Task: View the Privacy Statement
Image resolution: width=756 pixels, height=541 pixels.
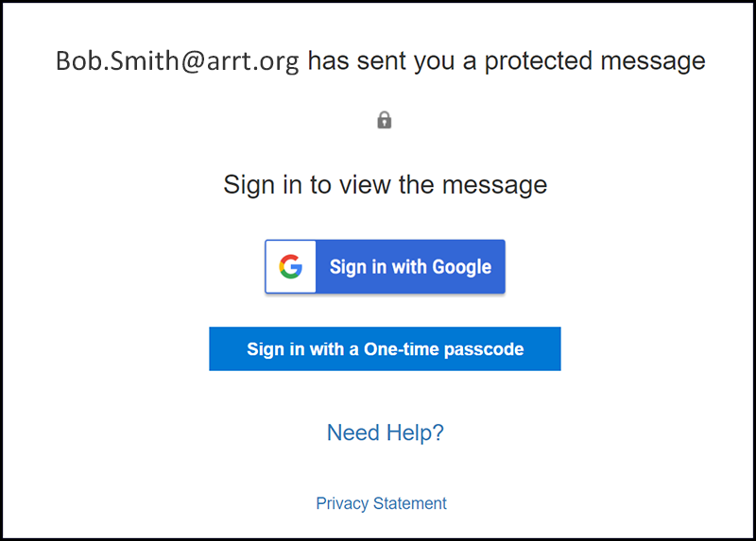Action: [382, 503]
